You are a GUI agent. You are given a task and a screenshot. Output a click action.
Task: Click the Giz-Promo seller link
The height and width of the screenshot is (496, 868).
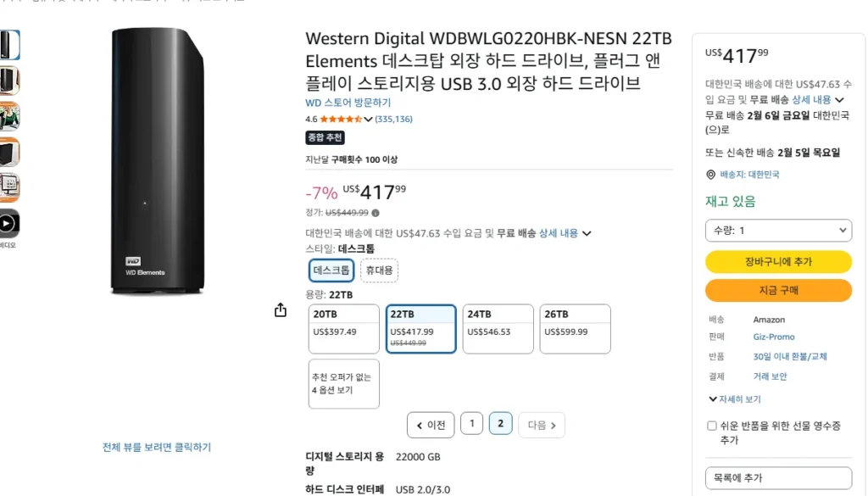tap(773, 337)
